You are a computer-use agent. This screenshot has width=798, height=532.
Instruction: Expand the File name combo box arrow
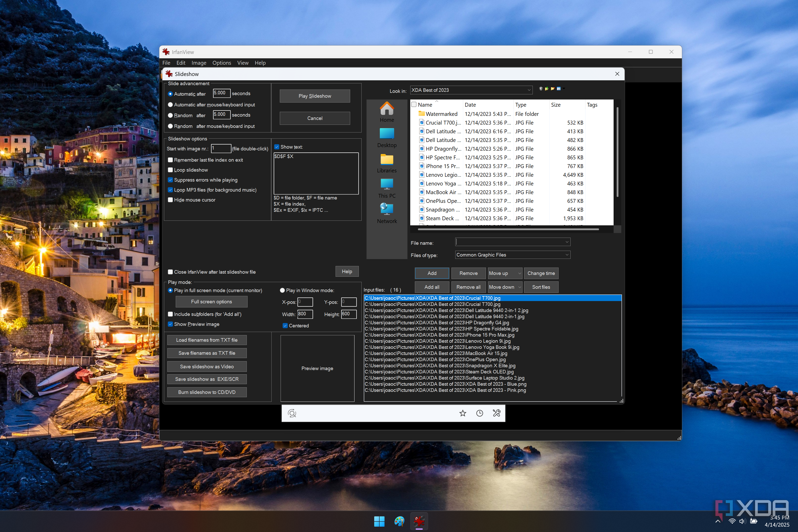click(x=567, y=242)
